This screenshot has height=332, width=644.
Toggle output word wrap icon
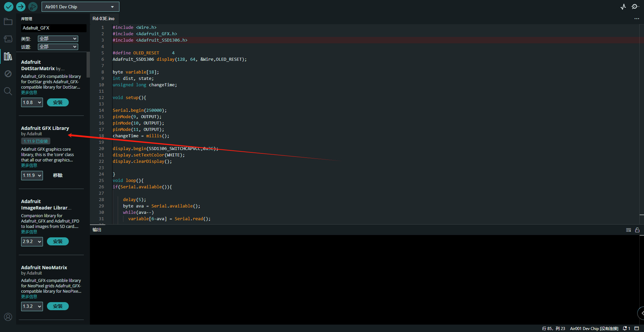coord(629,230)
